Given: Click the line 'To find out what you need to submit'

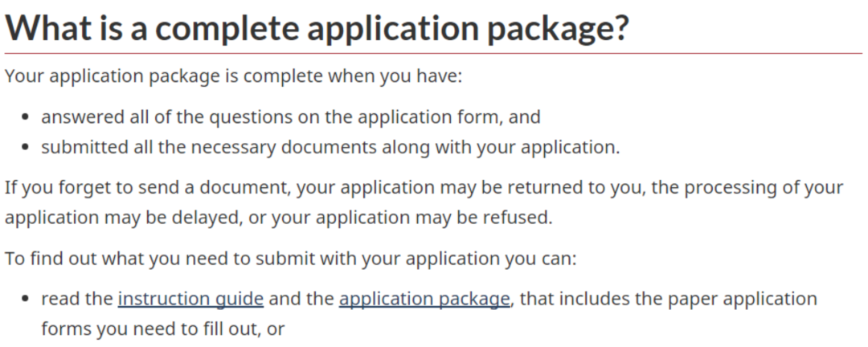Looking at the screenshot, I should click(294, 261).
